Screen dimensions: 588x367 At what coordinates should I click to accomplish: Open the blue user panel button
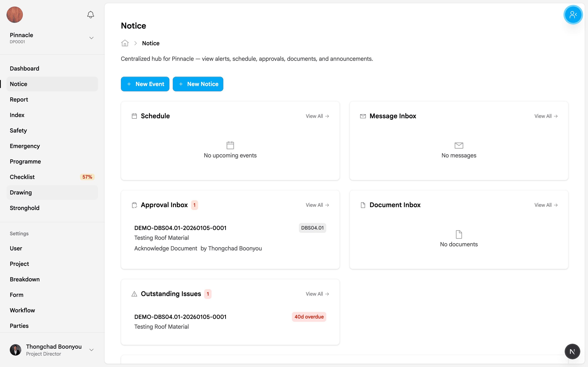[x=573, y=14]
